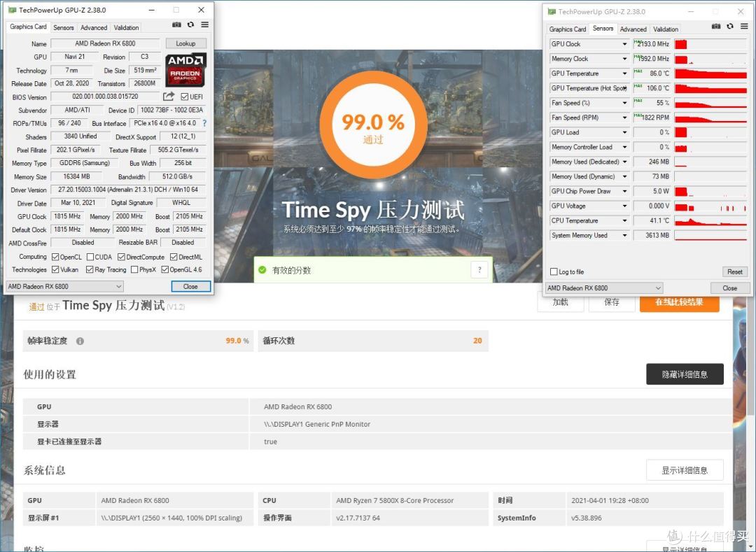Click the AMD Ryzen 7 5800X processor text
This screenshot has height=552, width=756.
click(x=395, y=500)
